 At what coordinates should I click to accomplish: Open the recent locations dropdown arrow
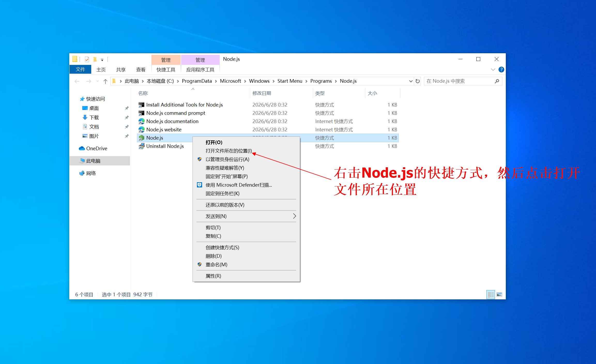(97, 81)
